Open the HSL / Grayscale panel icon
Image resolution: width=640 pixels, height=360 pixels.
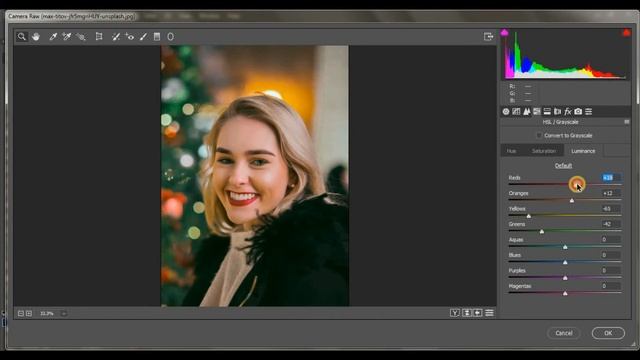tap(537, 111)
